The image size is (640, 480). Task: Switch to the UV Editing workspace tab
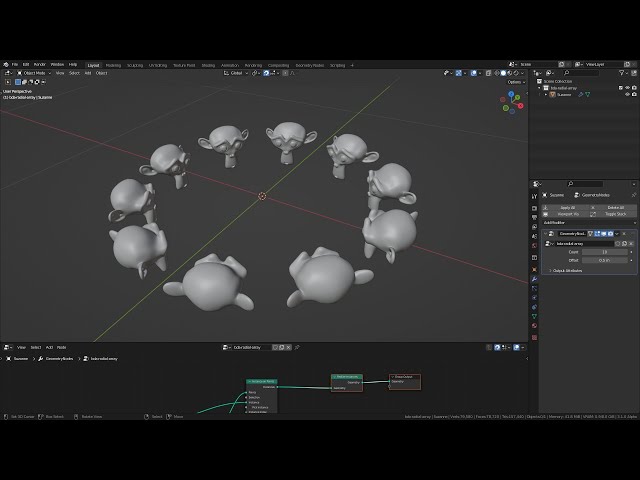(x=158, y=65)
